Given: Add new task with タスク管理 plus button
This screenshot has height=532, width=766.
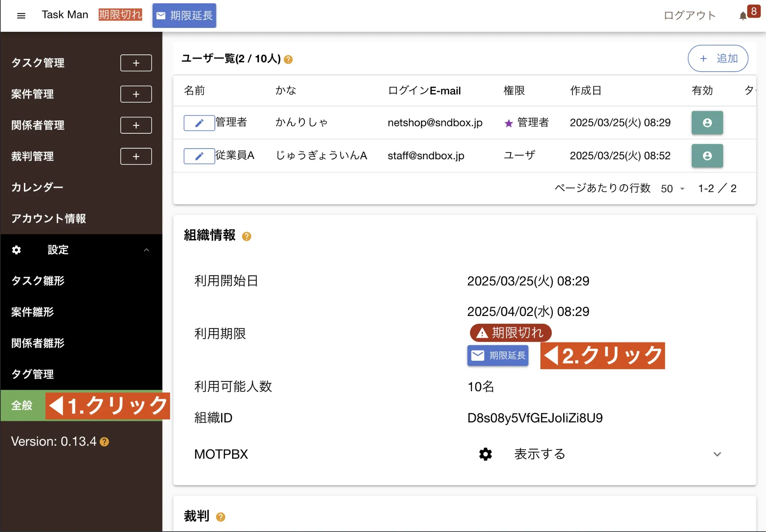Looking at the screenshot, I should click(136, 63).
